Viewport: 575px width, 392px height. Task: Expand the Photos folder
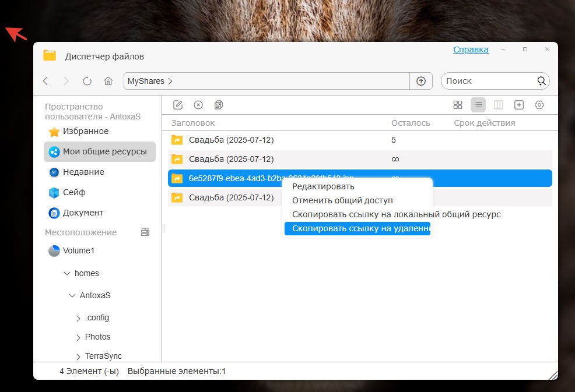78,337
